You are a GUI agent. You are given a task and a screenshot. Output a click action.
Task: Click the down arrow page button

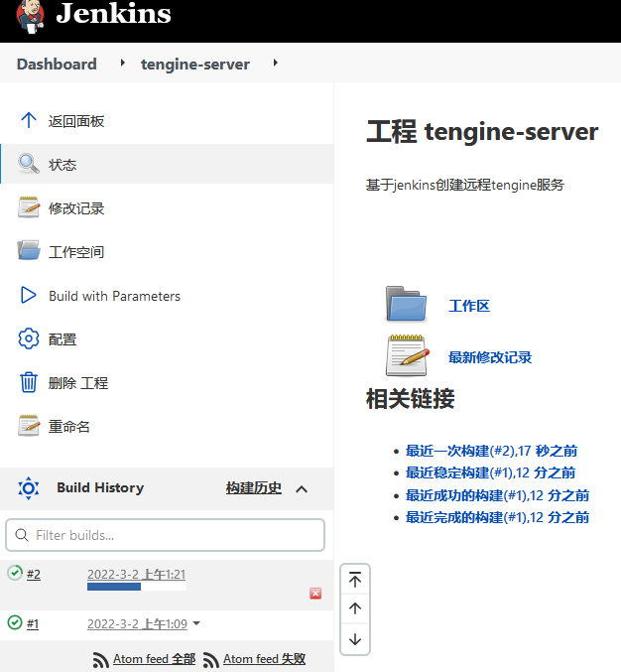pos(355,639)
